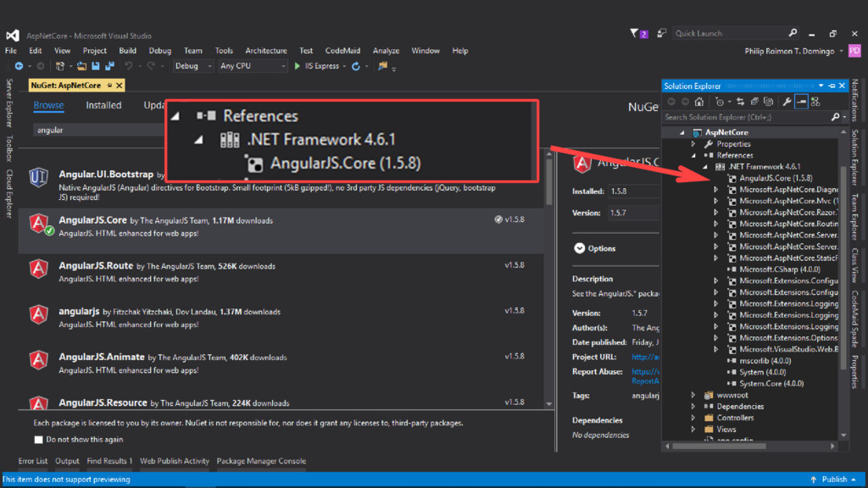
Task: Expand the Options section in package details
Action: [x=579, y=248]
